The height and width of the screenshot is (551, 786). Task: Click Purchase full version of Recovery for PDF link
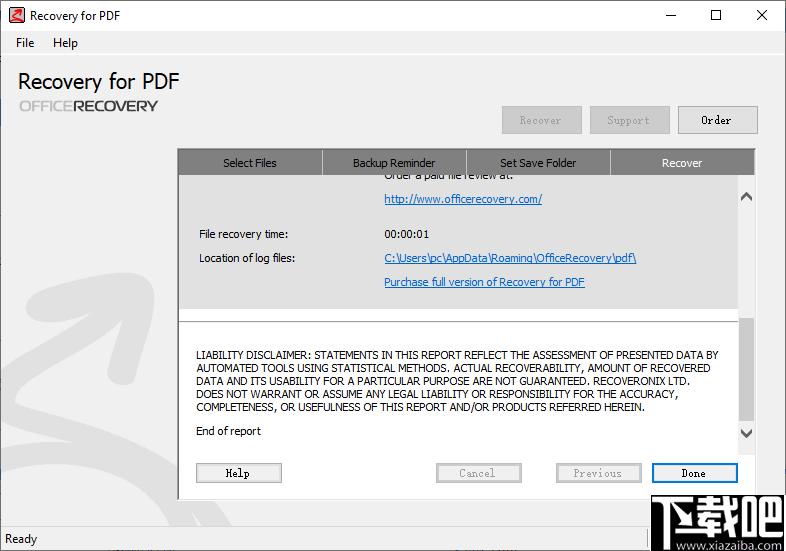[x=484, y=282]
